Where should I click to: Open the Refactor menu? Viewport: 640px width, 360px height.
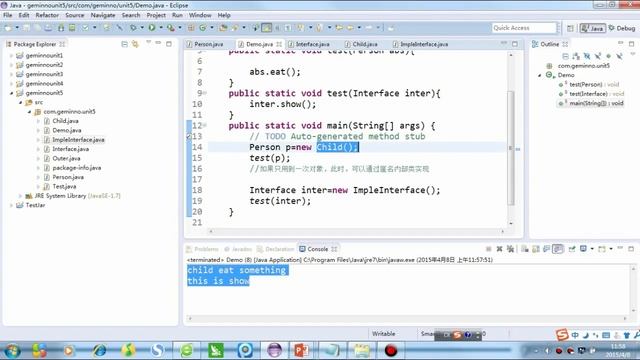coord(47,15)
